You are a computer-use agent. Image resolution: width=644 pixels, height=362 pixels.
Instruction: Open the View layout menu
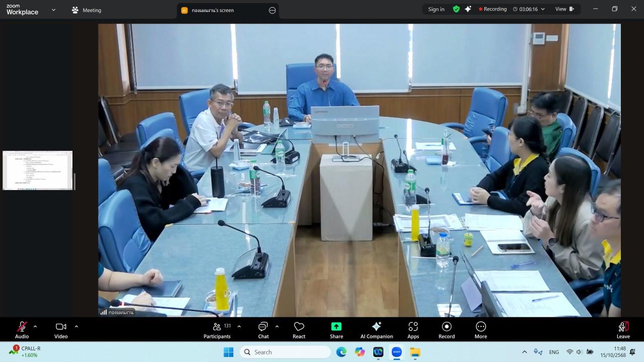[564, 9]
